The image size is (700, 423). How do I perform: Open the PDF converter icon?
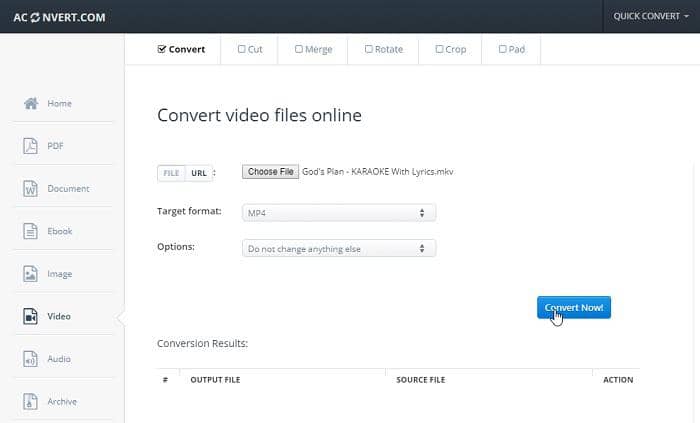[30, 146]
